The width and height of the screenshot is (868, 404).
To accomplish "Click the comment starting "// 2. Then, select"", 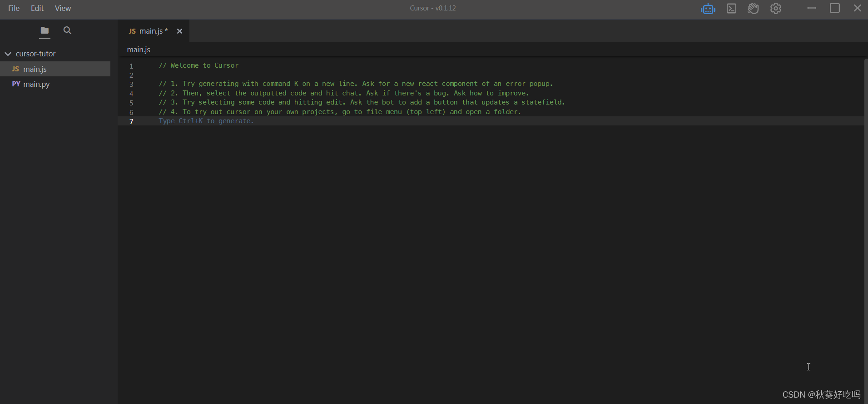I will pyautogui.click(x=344, y=93).
